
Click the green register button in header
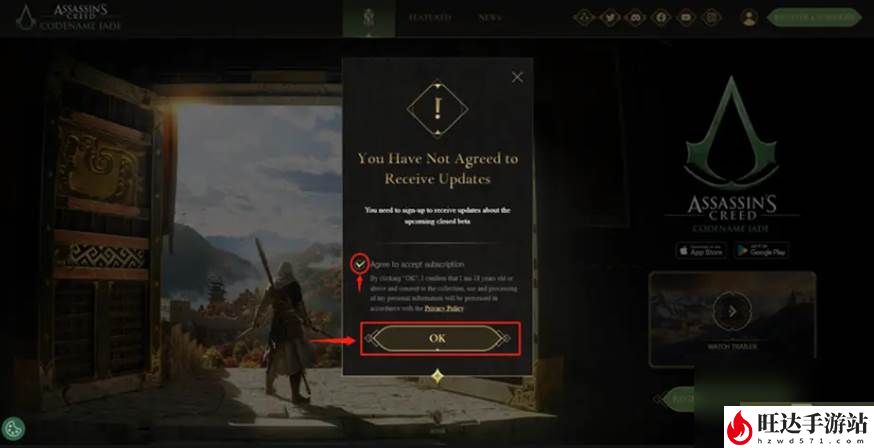pyautogui.click(x=814, y=18)
